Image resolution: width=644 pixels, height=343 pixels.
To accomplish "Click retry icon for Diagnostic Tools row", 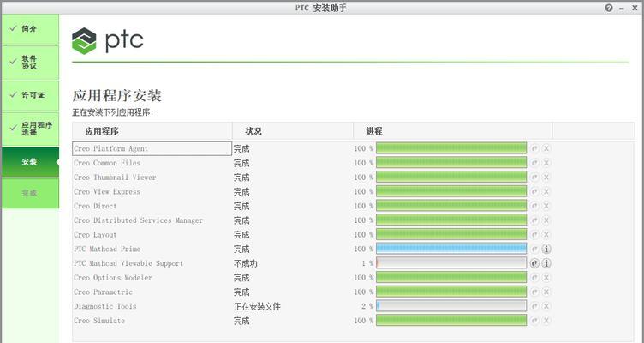I will [534, 306].
